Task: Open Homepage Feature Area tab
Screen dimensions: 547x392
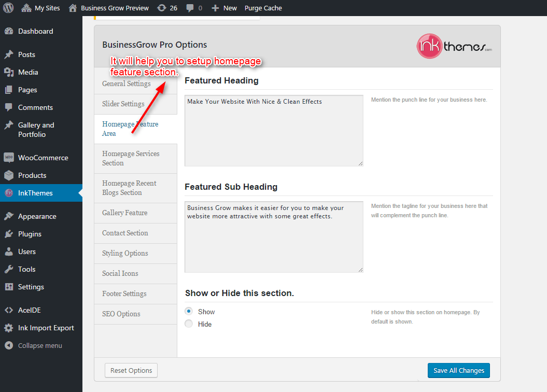Action: click(136, 129)
